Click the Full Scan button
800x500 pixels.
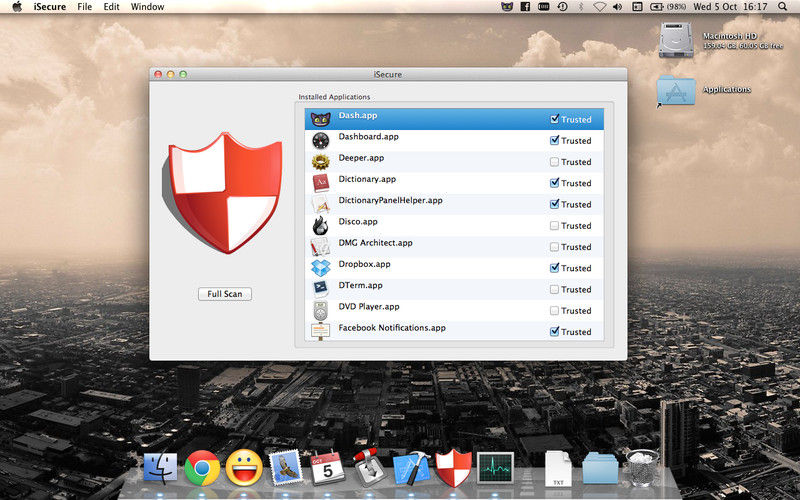click(224, 294)
